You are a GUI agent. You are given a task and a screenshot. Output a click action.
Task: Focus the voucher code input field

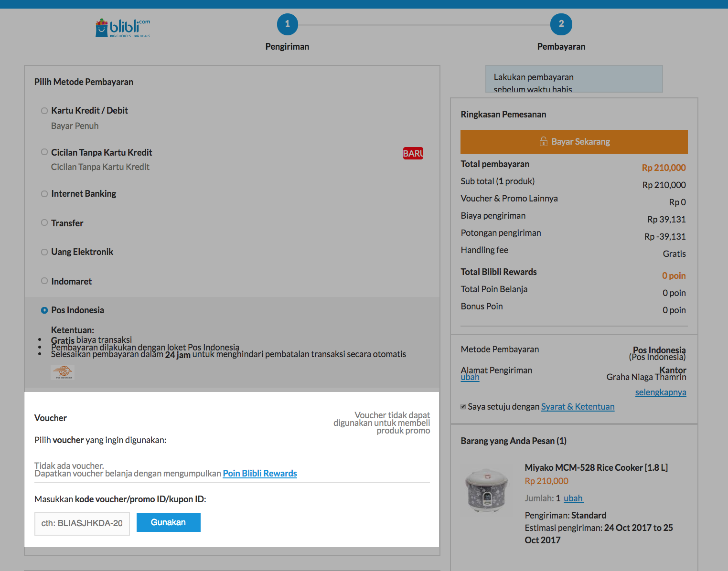(82, 524)
